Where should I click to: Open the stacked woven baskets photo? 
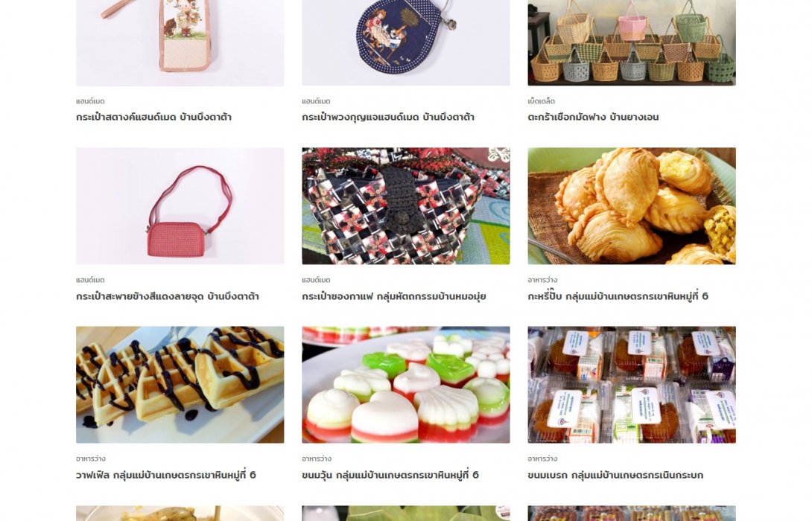pyautogui.click(x=631, y=42)
